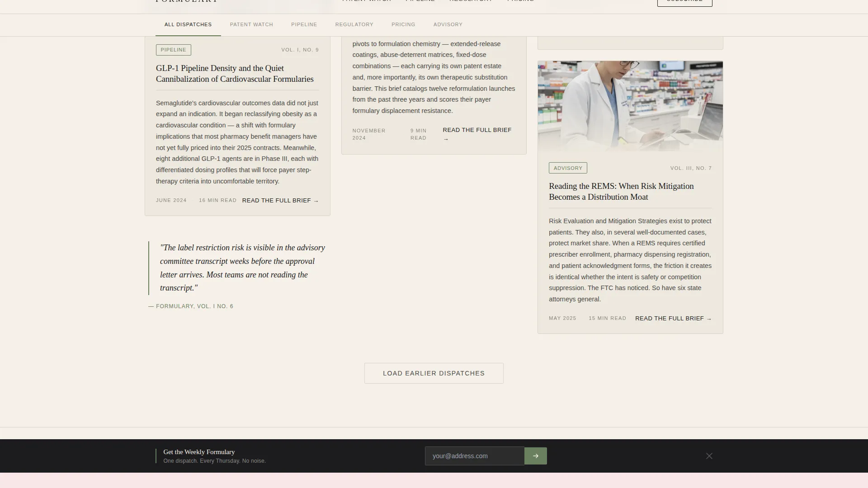868x488 pixels.
Task: Select the All Dispatches tab
Action: pos(188,25)
